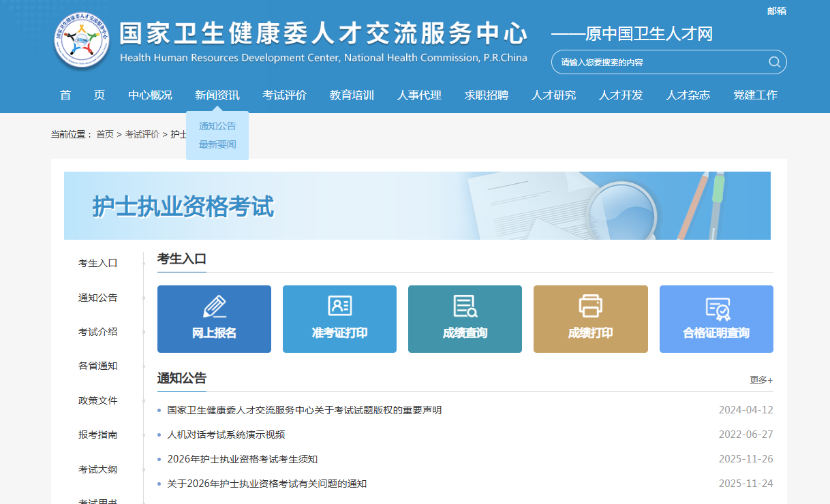
Task: Open the 党建工作 menu item
Action: pyautogui.click(x=756, y=95)
